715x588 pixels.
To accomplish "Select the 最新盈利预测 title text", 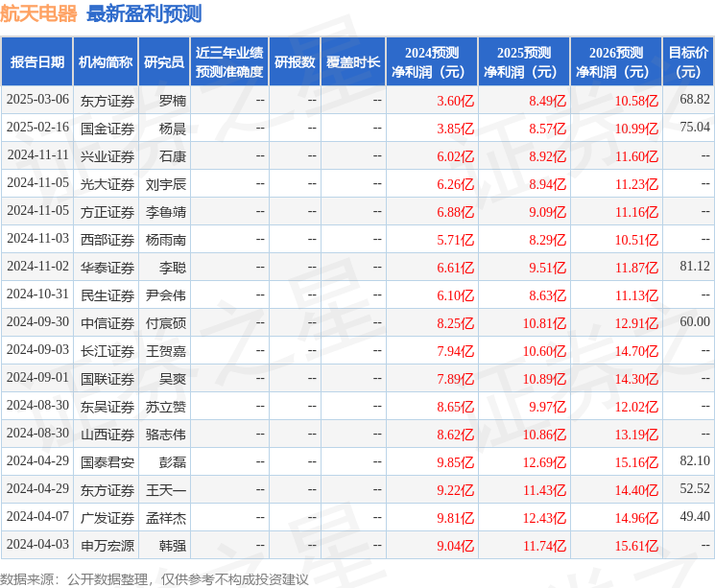I will [x=144, y=13].
